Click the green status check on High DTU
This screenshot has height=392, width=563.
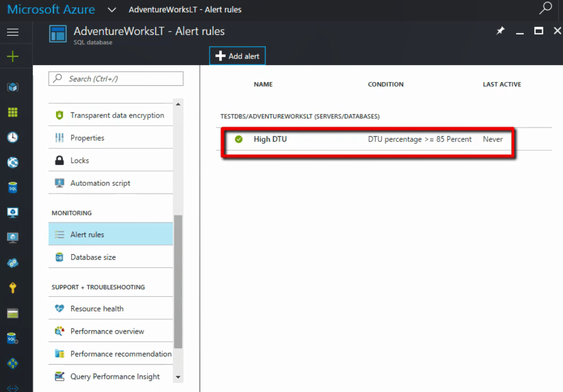coord(238,139)
